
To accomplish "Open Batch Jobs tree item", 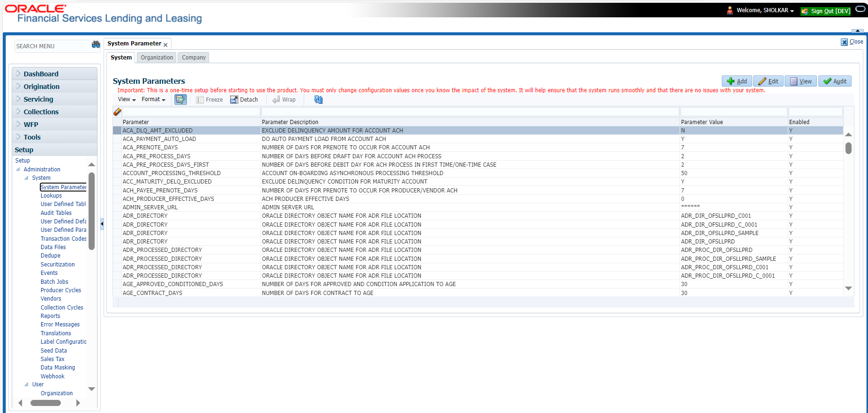I will coord(54,282).
